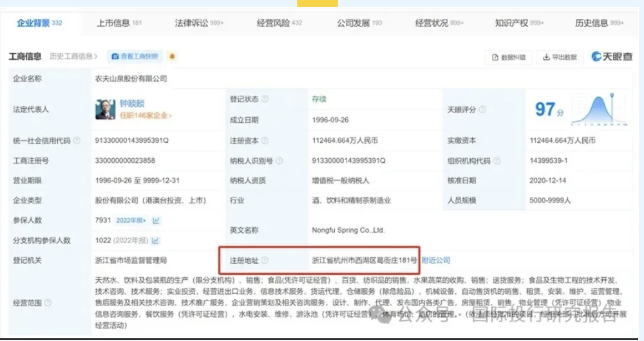644x341 pixels.
Task: Click the orange bell alert icon
Action: (172, 56)
